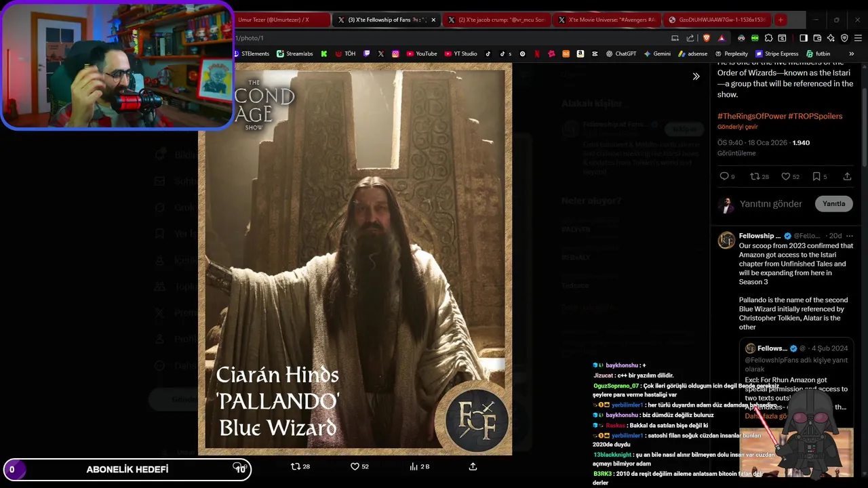Open the browser main menu (hamburger)
Screen dimensions: 868x488
coord(858,38)
